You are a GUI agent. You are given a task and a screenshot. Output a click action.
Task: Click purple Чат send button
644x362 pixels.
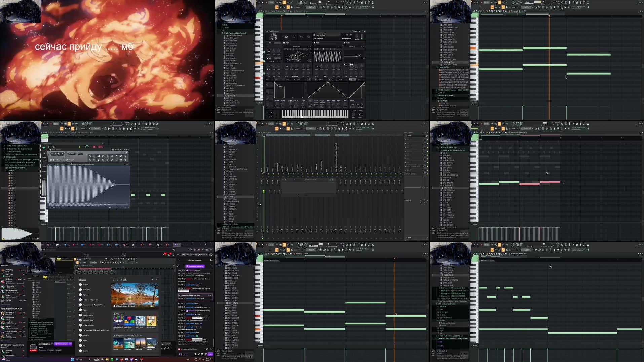point(210,354)
